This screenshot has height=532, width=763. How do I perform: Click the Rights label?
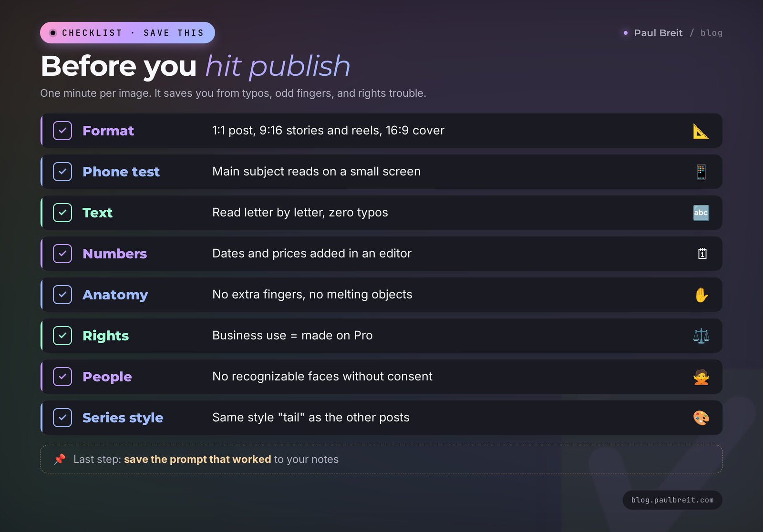[x=106, y=336]
